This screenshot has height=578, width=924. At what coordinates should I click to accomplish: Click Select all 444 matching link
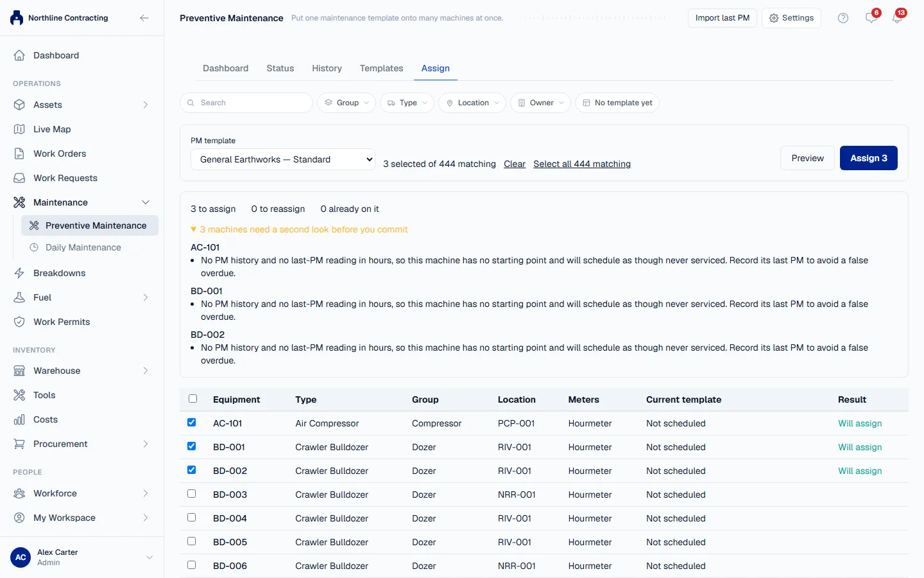pyautogui.click(x=582, y=164)
